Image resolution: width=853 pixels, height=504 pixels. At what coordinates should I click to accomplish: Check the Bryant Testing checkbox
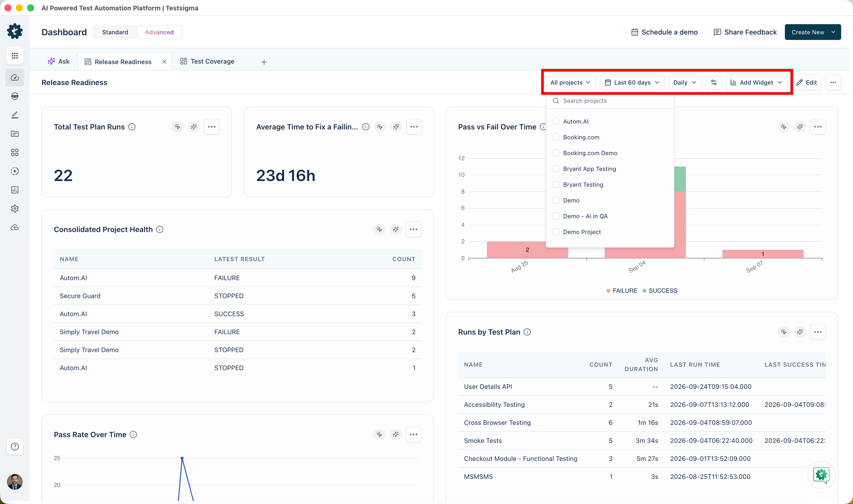point(556,184)
